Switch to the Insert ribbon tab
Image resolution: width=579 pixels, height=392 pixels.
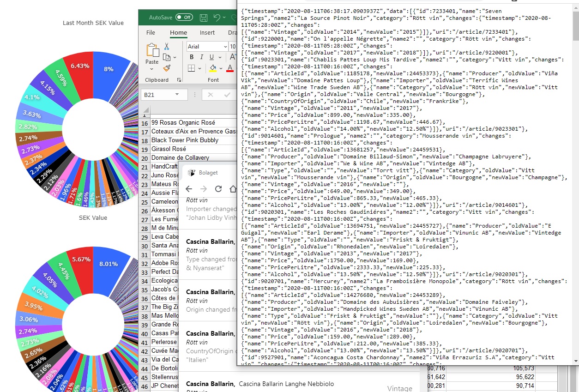click(x=207, y=33)
